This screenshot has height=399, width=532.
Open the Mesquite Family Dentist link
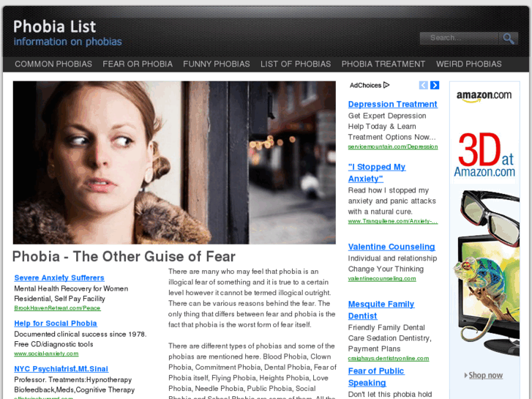[381, 310]
